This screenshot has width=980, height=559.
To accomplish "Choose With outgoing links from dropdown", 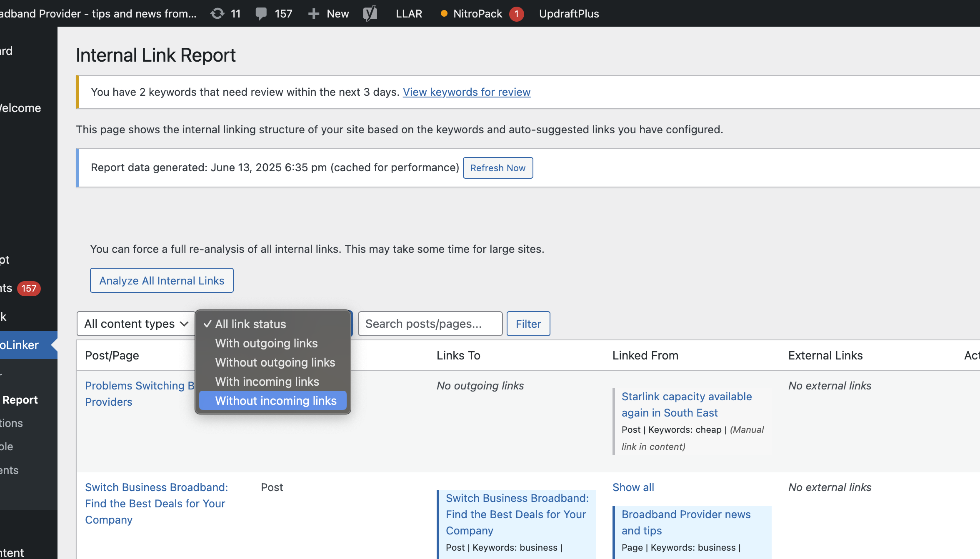I will [266, 343].
